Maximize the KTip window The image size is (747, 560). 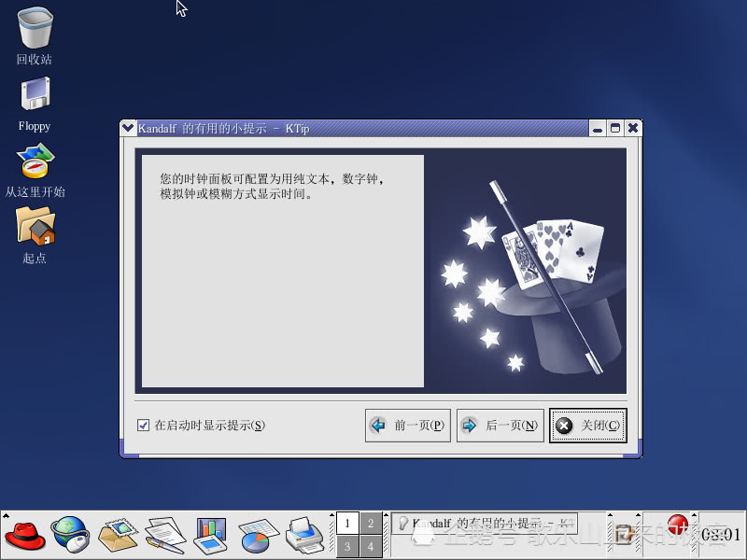pos(615,129)
